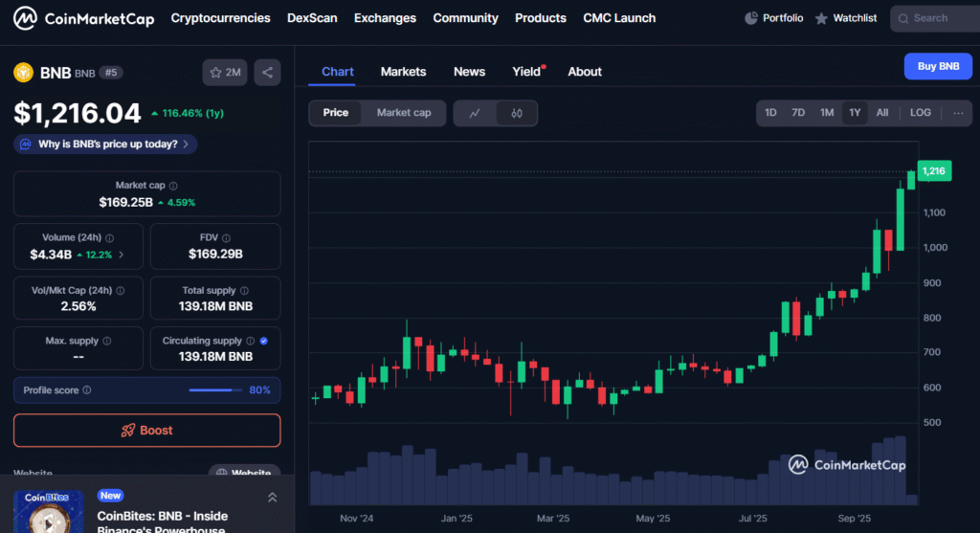Switch to the Chart tab
Image resolution: width=980 pixels, height=533 pixels.
(338, 72)
